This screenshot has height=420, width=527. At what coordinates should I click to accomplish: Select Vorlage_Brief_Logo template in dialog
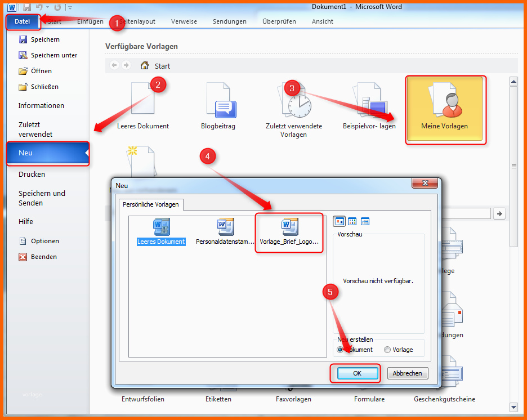tap(289, 232)
